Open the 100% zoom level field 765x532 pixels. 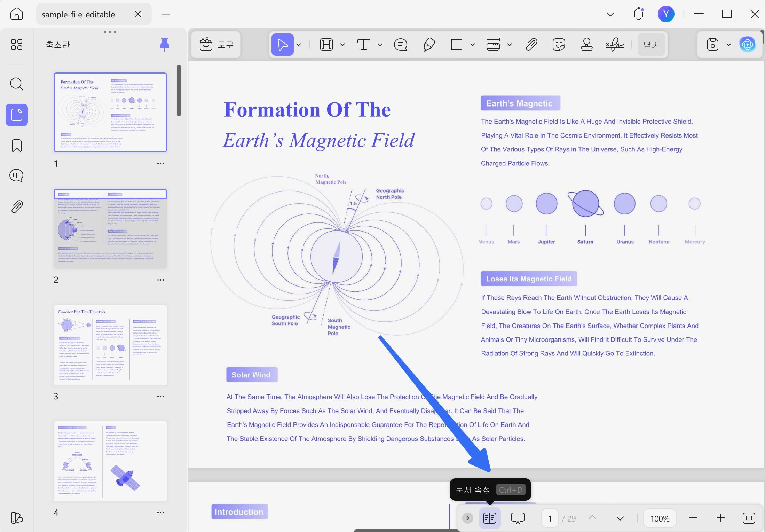(x=660, y=518)
